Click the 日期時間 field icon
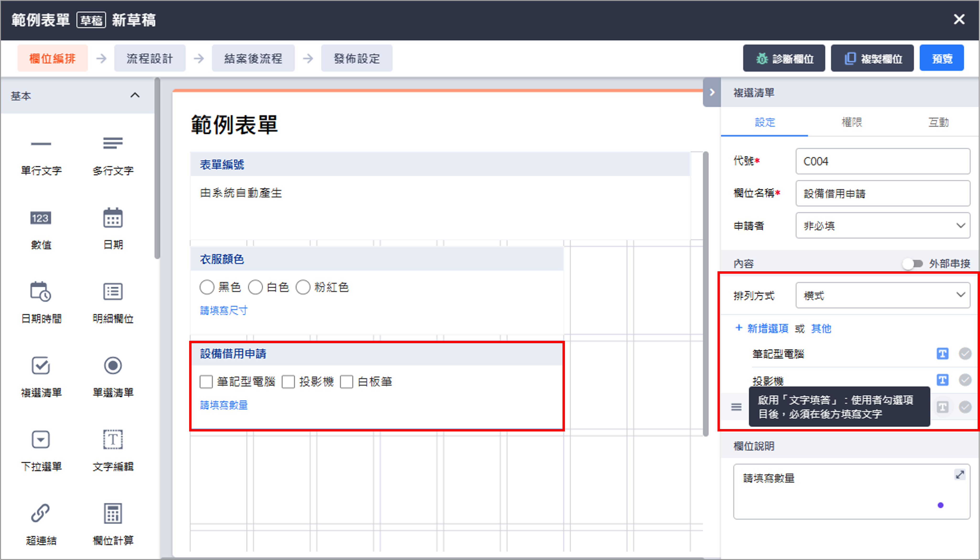 (41, 292)
